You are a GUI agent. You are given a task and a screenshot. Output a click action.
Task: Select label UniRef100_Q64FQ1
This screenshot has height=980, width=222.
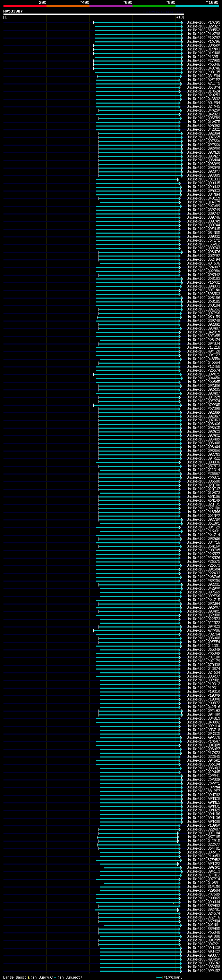(203, 848)
